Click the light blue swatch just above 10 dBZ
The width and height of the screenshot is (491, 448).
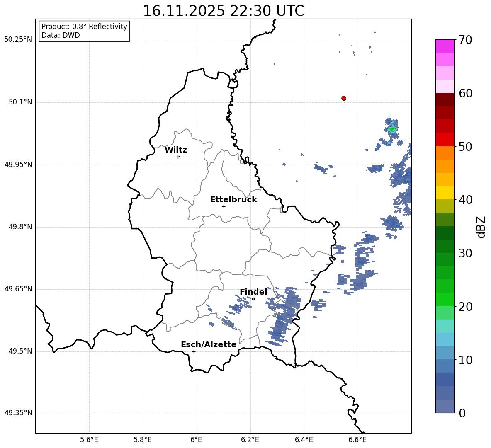445,353
